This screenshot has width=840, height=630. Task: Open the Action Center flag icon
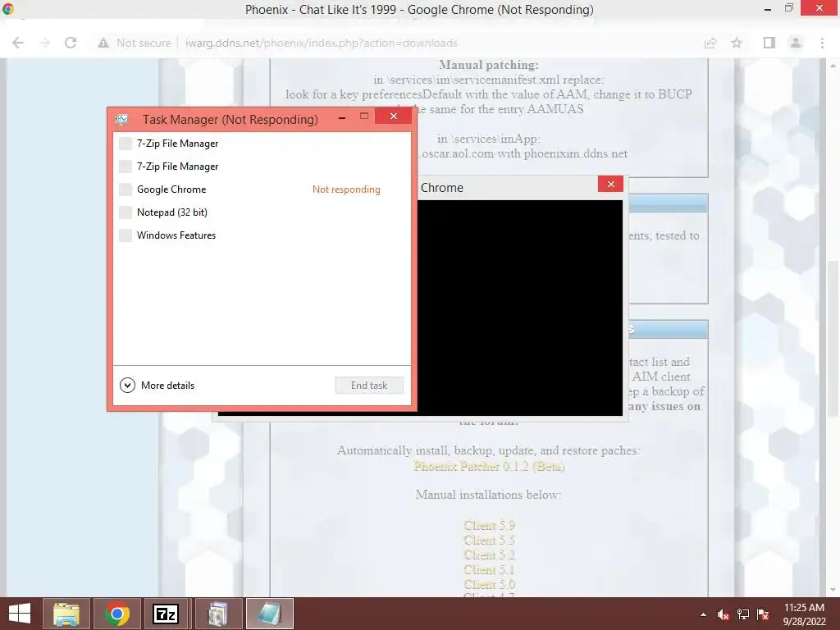click(x=763, y=615)
